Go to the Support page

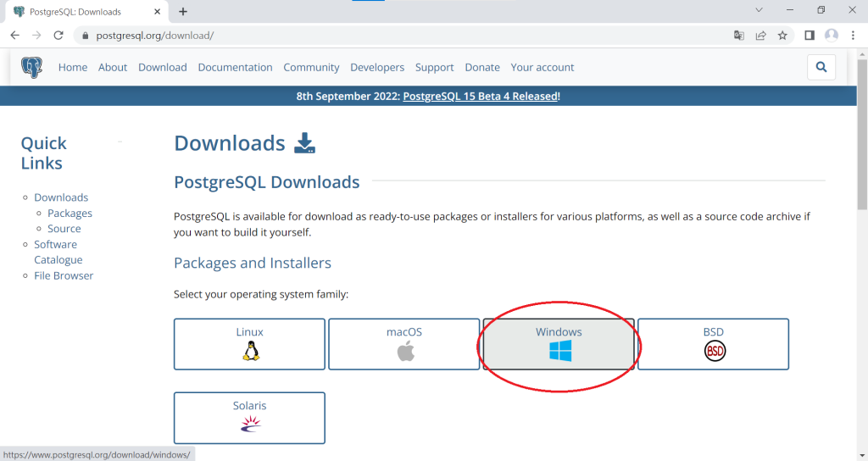coord(435,68)
